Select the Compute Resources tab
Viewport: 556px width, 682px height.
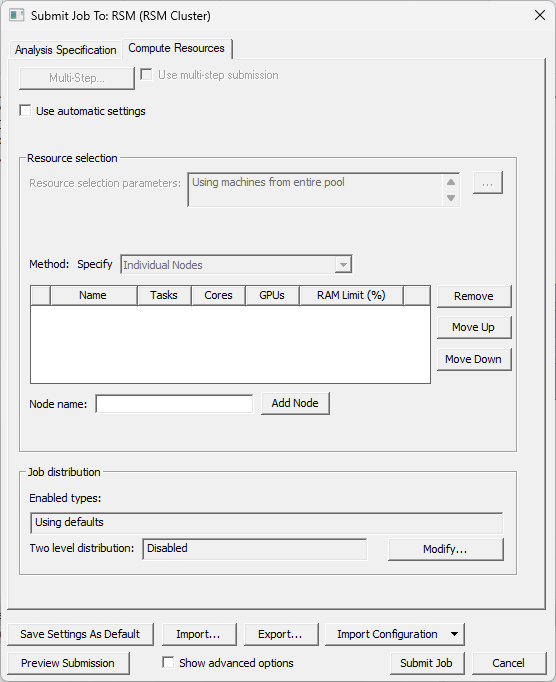pyautogui.click(x=177, y=48)
